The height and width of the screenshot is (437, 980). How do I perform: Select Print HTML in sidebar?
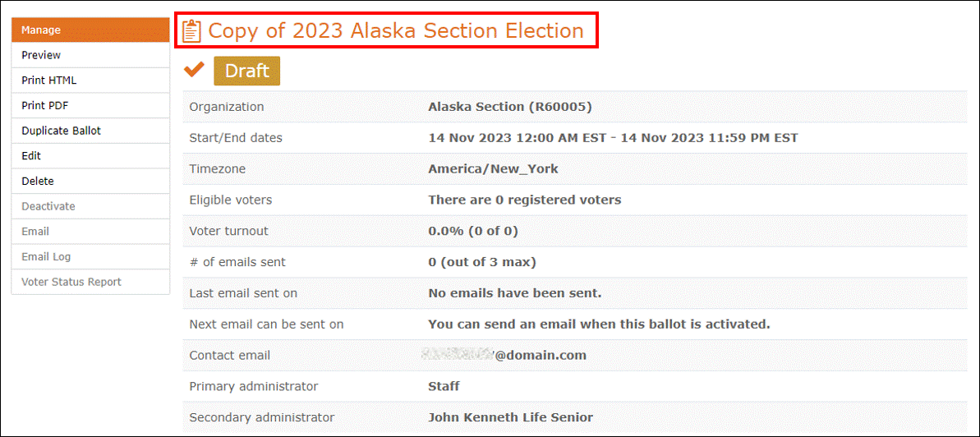point(90,80)
